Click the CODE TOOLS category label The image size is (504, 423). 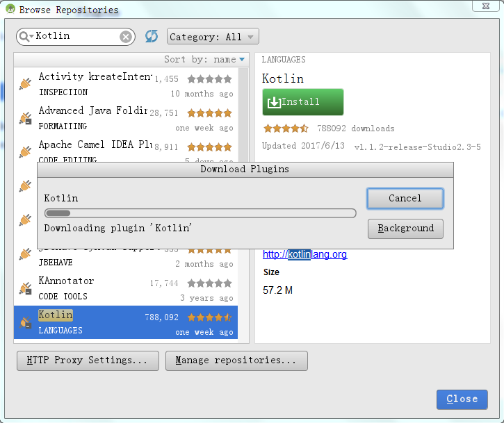coord(63,297)
